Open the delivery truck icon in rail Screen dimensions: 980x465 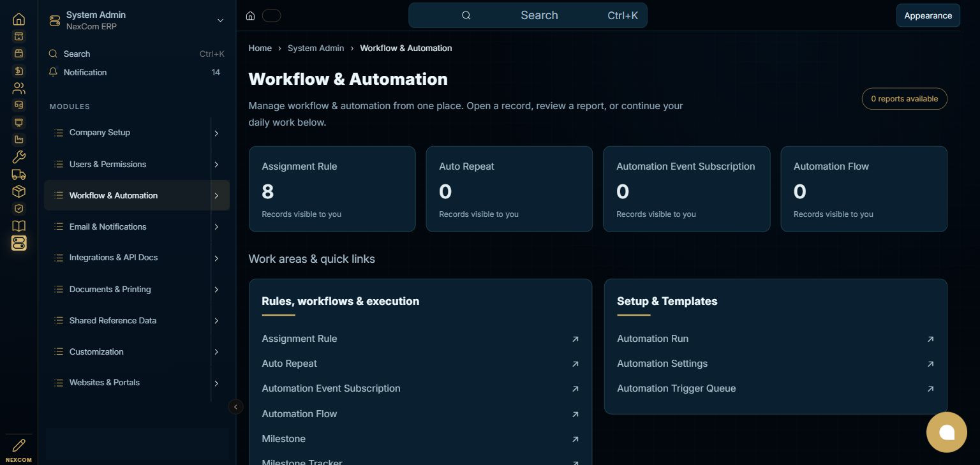pos(19,174)
